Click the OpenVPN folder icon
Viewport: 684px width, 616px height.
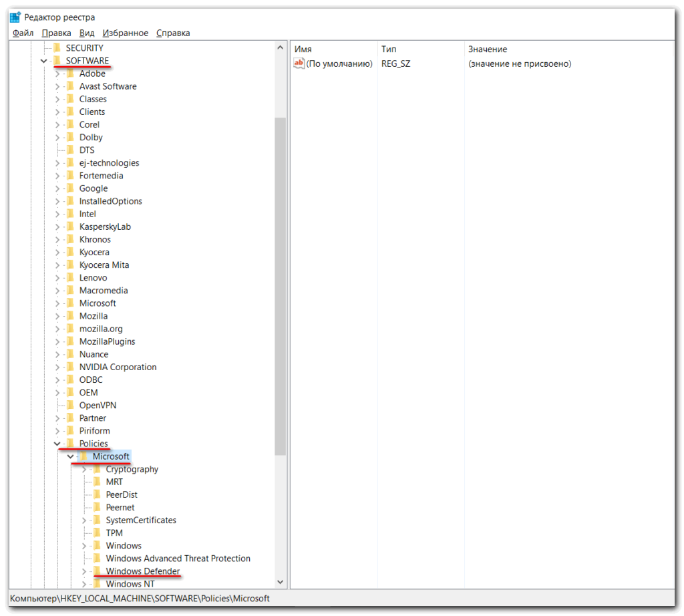(71, 405)
